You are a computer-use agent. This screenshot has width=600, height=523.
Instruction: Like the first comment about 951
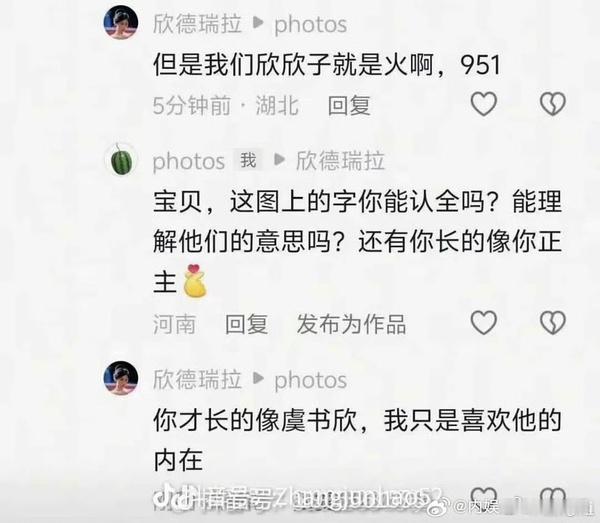(x=484, y=104)
